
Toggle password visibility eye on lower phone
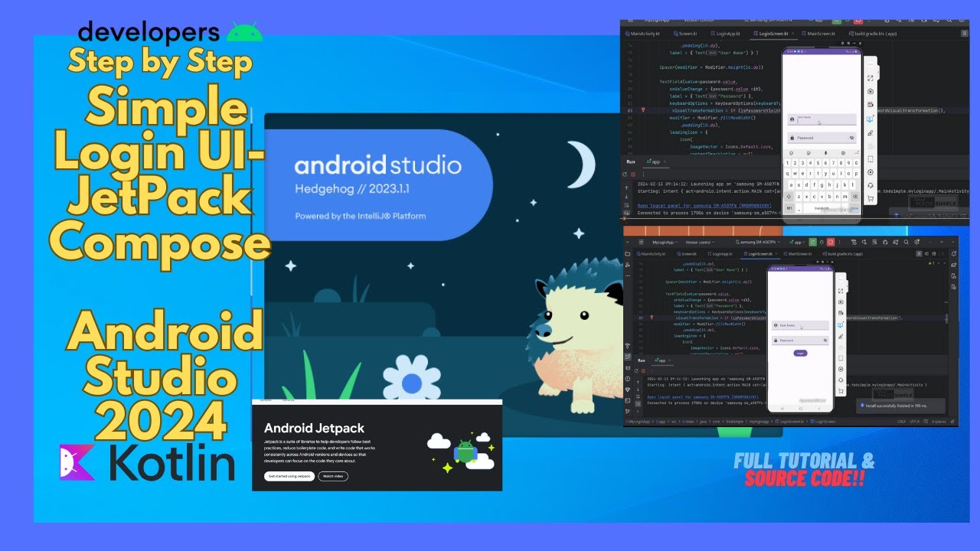pyautogui.click(x=825, y=341)
